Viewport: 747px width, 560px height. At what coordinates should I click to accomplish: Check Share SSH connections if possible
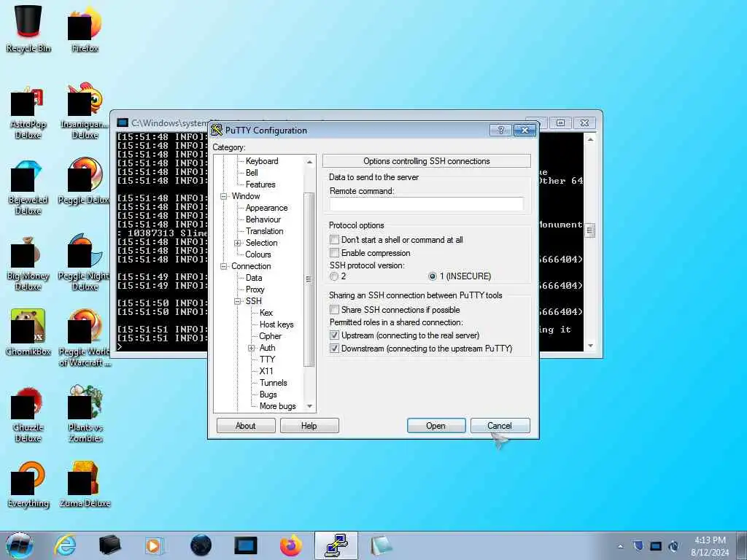(334, 309)
